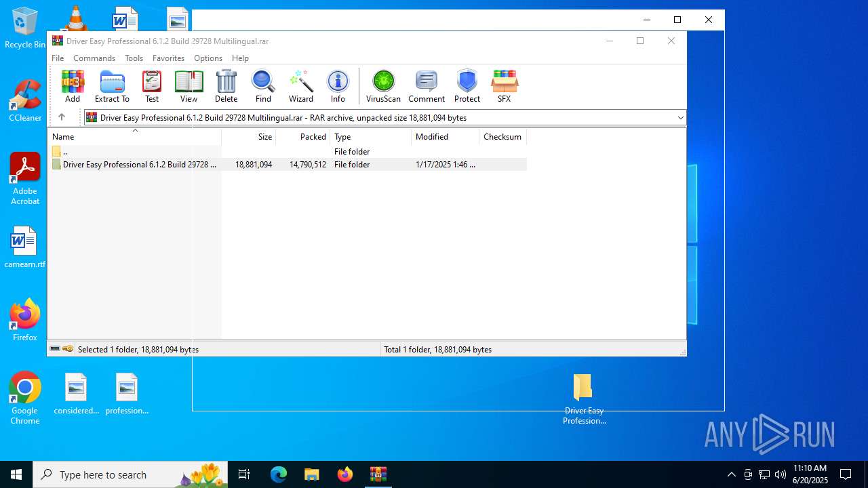Open Task View from taskbar
The image size is (868, 488).
244,474
